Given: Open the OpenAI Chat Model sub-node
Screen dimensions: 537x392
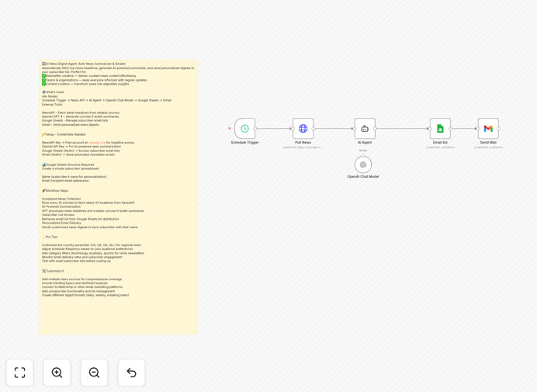Looking at the screenshot, I should (x=363, y=165).
